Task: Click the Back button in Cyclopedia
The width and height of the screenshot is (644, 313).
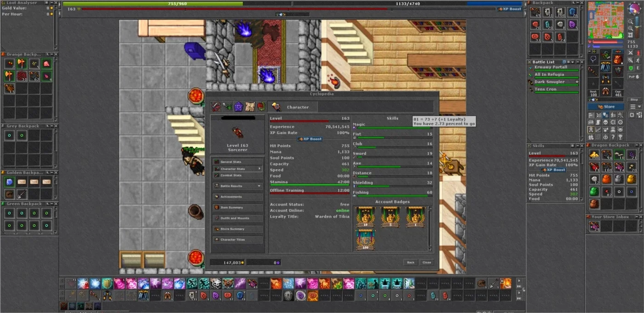Action: coord(410,262)
